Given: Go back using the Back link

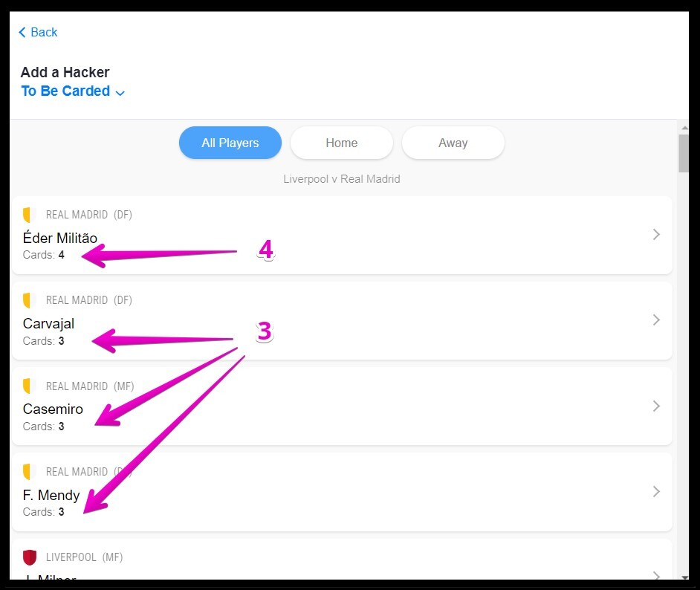Looking at the screenshot, I should click(x=38, y=32).
